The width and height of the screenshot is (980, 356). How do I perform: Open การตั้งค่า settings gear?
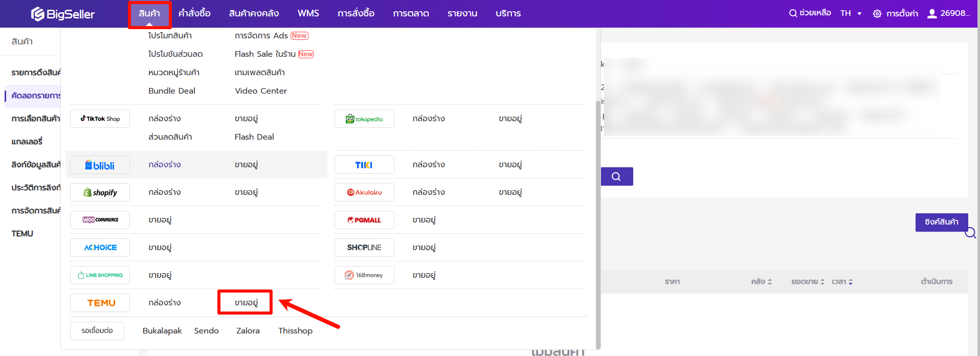coord(895,14)
